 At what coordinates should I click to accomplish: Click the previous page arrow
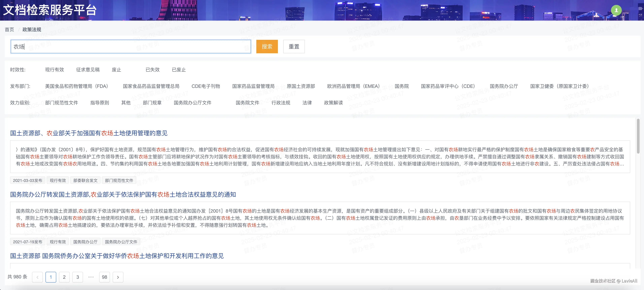point(38,277)
